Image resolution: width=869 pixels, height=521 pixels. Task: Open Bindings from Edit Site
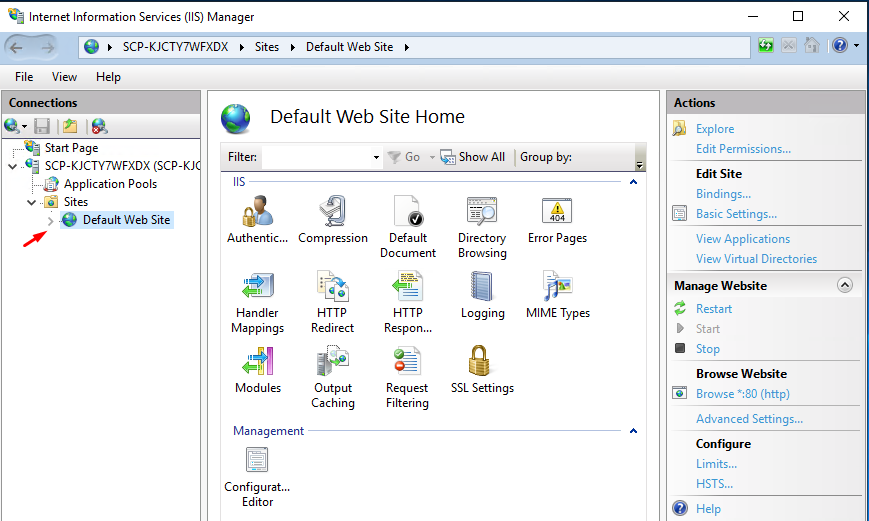click(723, 194)
